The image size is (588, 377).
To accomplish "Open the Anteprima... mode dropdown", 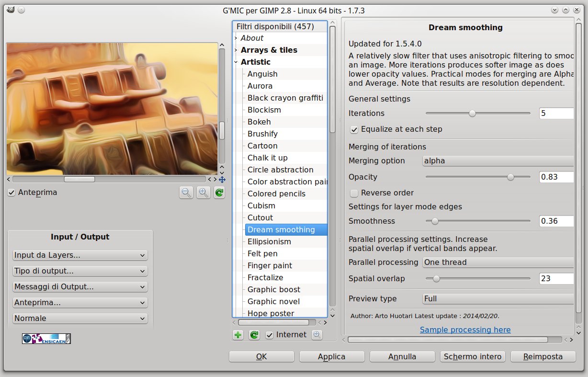I will [x=80, y=303].
